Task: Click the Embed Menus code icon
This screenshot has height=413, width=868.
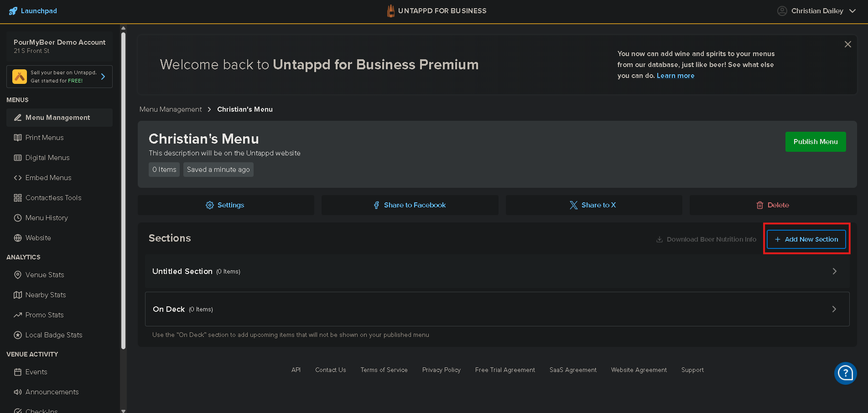Action: (x=18, y=178)
